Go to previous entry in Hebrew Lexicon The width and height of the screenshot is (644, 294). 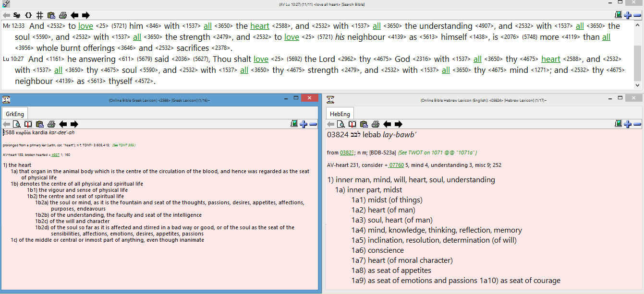coord(387,124)
